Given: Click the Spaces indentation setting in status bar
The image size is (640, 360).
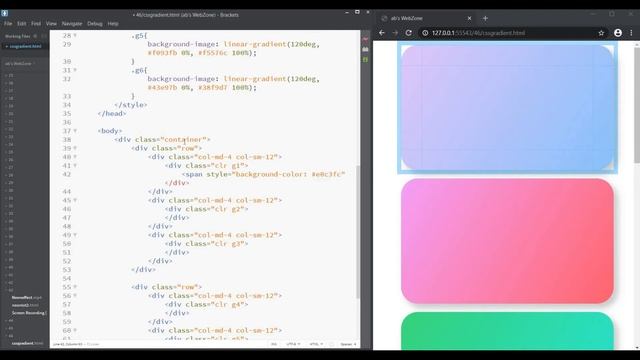Looking at the screenshot, I should tap(348, 344).
